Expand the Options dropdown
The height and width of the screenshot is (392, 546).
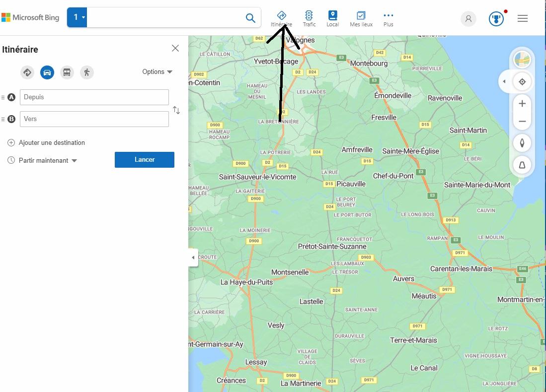click(157, 72)
